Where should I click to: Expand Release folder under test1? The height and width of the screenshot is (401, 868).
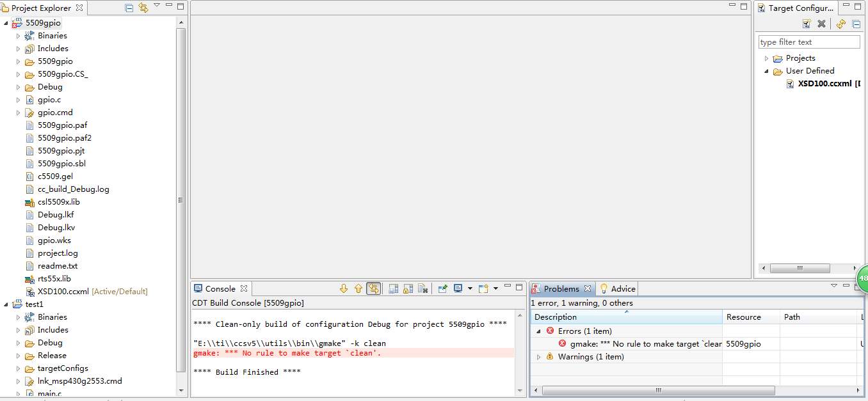pos(18,356)
